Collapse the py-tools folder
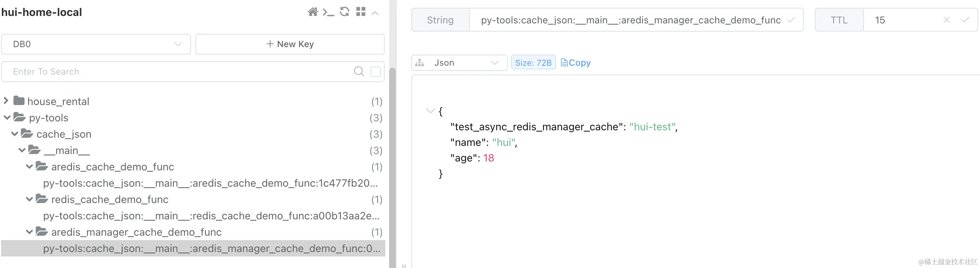The image size is (980, 268). click(7, 118)
